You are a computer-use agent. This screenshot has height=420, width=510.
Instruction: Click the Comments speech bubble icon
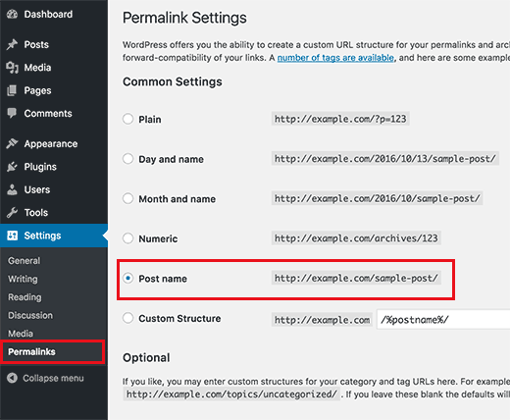tap(12, 113)
